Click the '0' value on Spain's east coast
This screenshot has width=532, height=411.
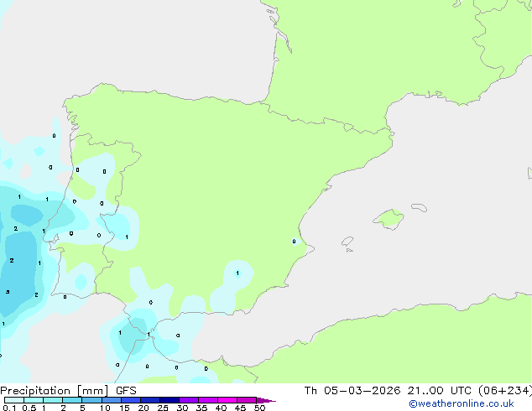(x=294, y=242)
